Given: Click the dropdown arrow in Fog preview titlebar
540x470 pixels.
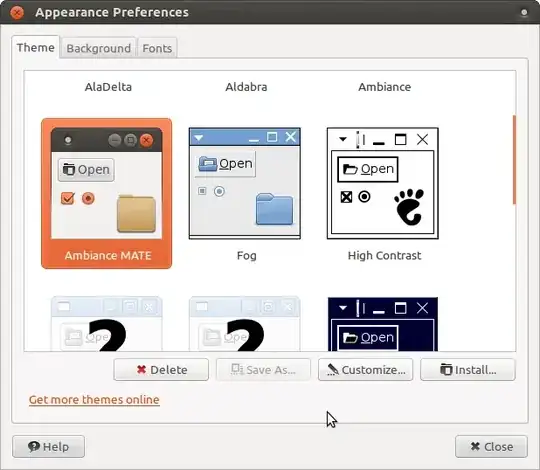Looking at the screenshot, I should (x=199, y=138).
